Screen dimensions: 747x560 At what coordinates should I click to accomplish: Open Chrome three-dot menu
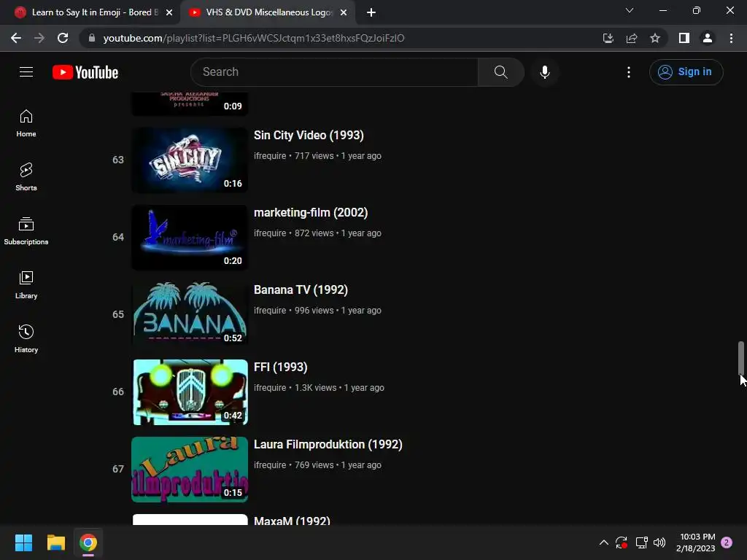[731, 38]
